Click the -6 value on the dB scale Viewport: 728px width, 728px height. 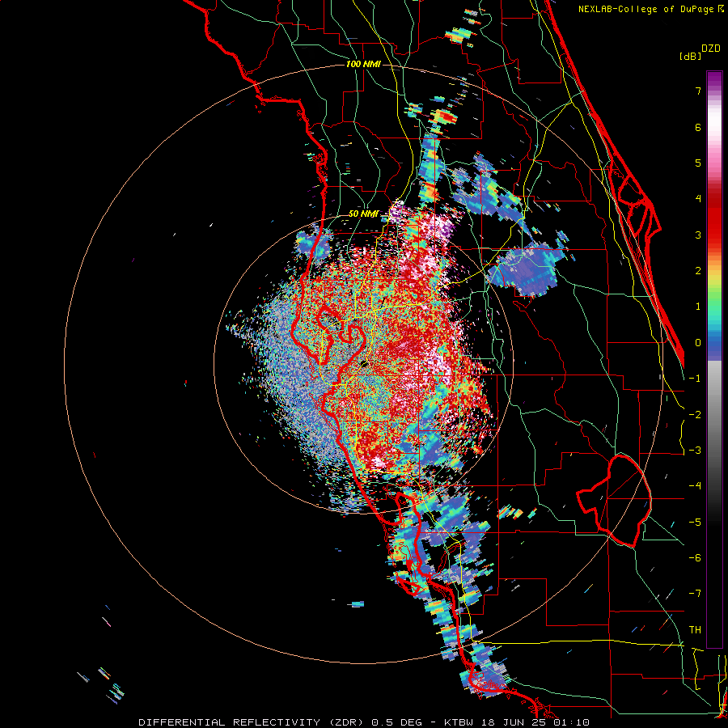click(695, 558)
